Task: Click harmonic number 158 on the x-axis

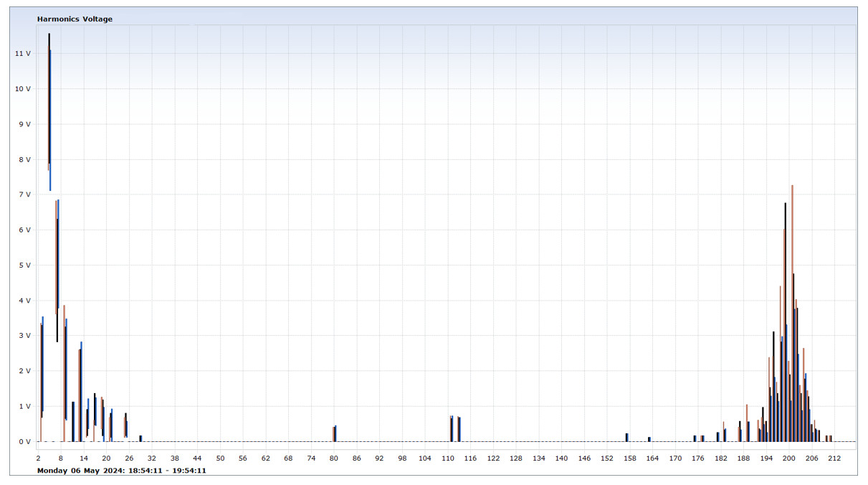Action: click(629, 458)
